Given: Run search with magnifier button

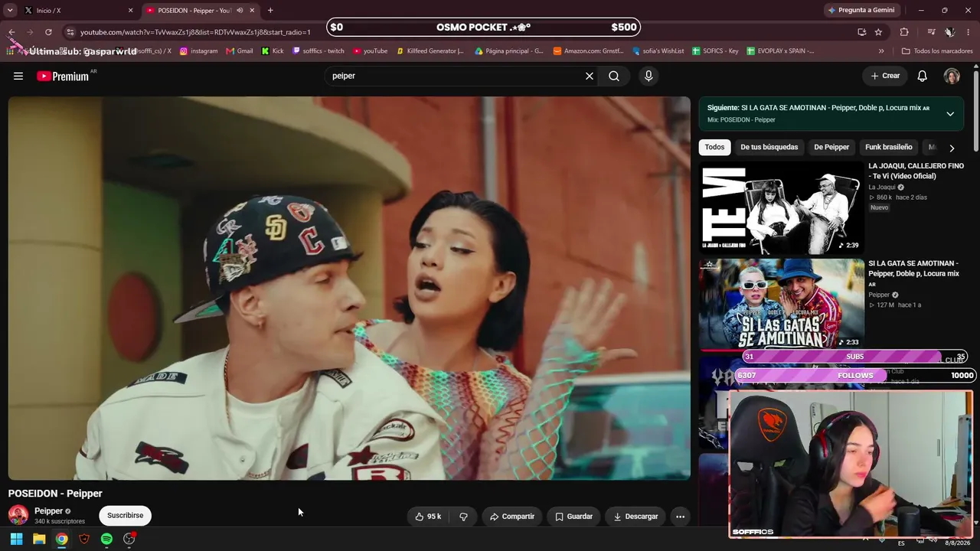Looking at the screenshot, I should tap(614, 76).
